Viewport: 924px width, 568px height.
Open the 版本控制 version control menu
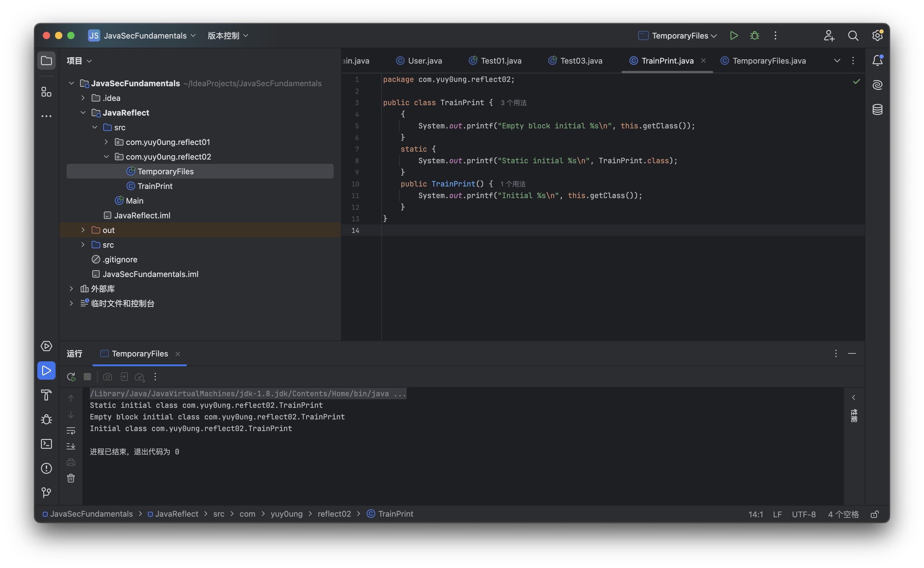[228, 36]
